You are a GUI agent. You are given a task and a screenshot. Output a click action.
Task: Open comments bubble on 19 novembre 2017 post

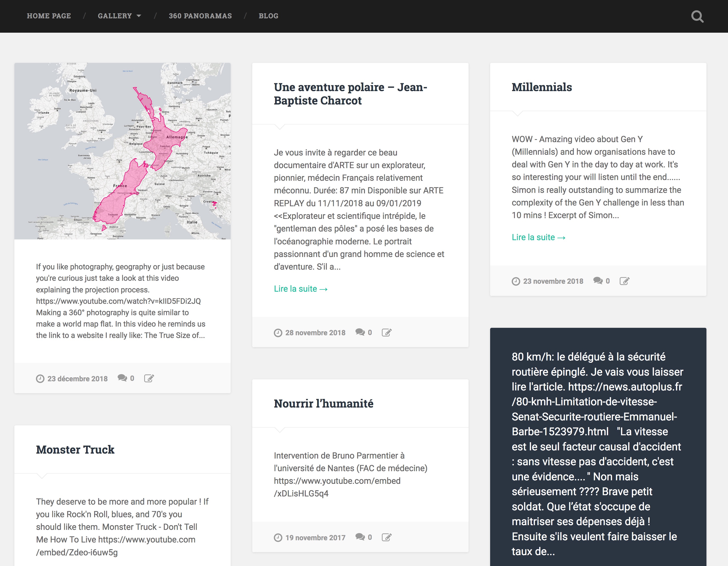[x=360, y=537]
